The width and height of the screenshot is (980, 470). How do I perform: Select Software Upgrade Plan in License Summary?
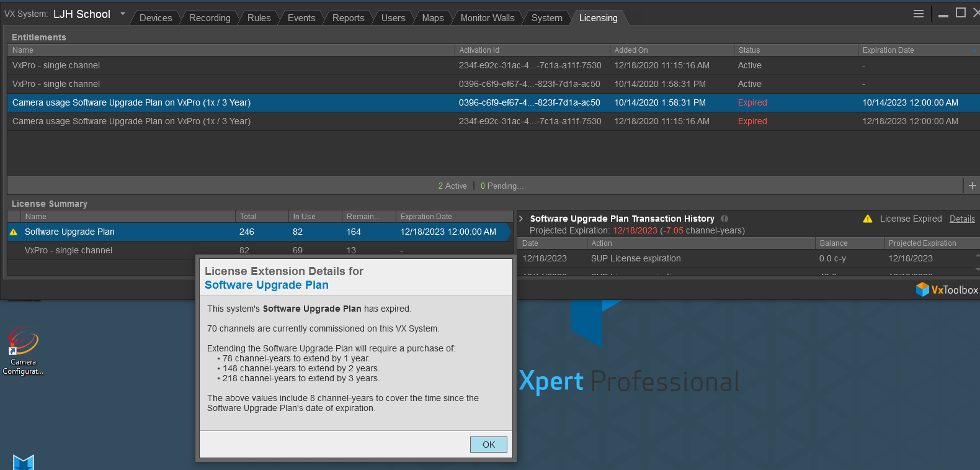(259, 232)
